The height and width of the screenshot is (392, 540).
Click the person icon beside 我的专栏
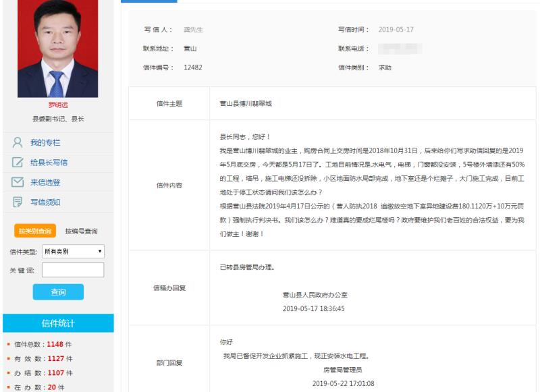coord(18,143)
